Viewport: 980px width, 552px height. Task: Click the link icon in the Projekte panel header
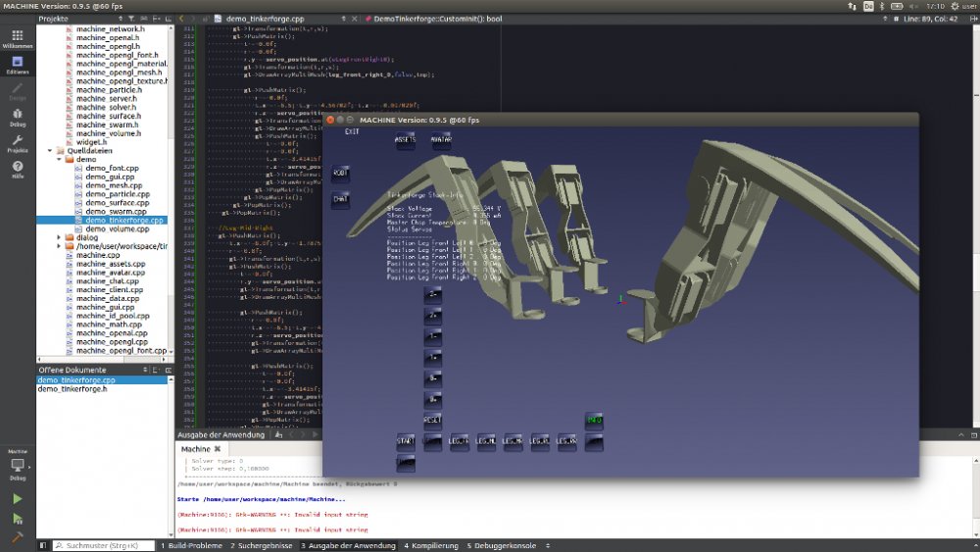pyautogui.click(x=144, y=19)
